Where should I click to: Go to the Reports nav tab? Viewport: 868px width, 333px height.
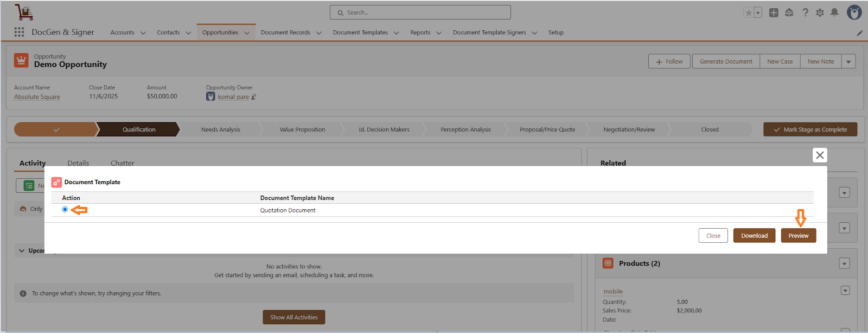point(420,33)
